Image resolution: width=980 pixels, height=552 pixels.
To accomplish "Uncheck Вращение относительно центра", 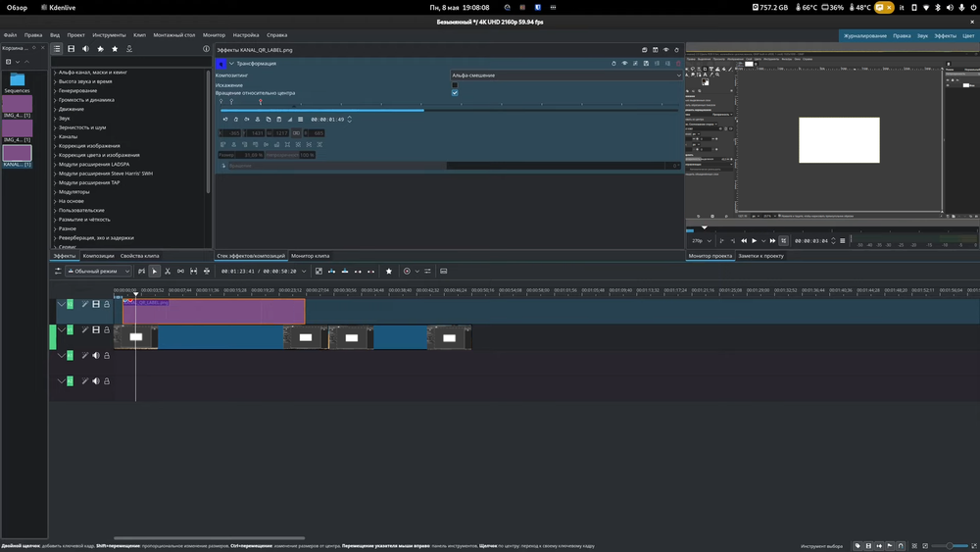I will point(455,92).
